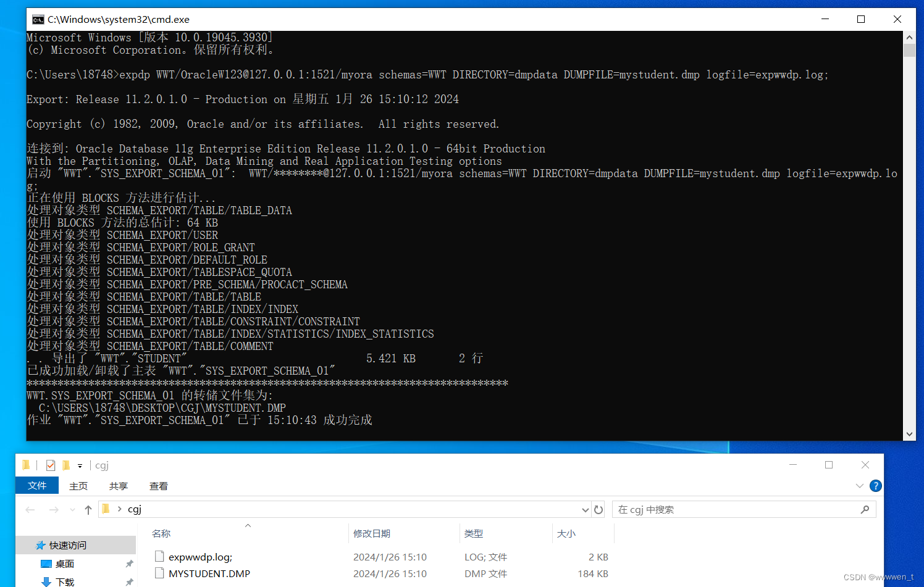Sort by the 名称 column header
924x587 pixels.
tap(161, 533)
